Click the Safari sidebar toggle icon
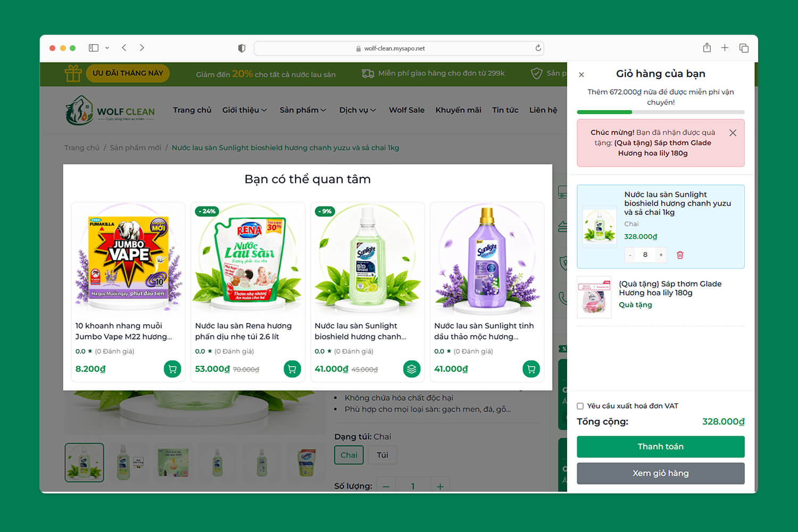 click(x=94, y=48)
